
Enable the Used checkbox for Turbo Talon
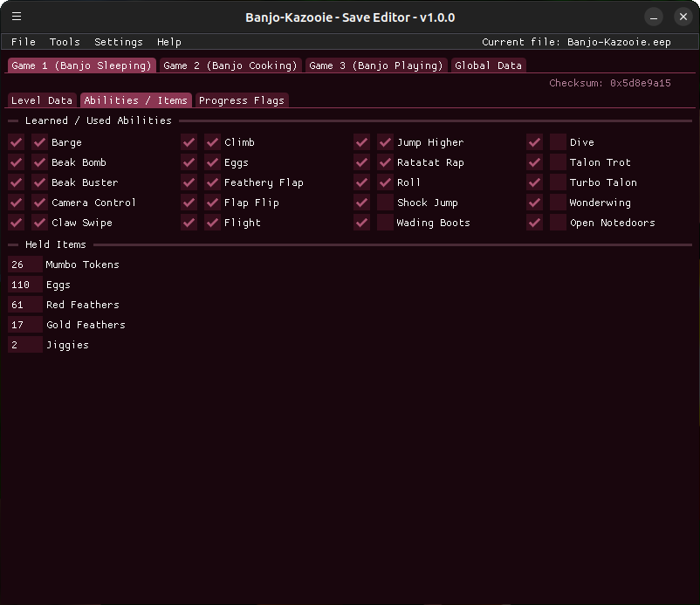[x=558, y=182]
